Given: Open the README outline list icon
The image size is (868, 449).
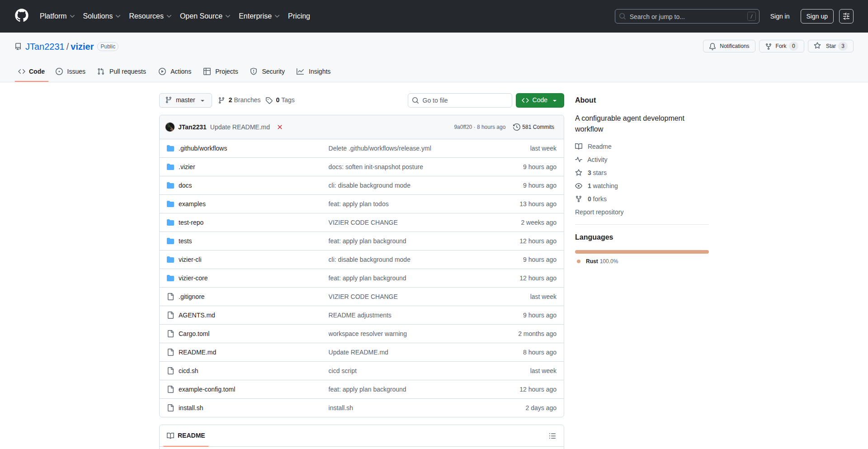Looking at the screenshot, I should [x=552, y=435].
